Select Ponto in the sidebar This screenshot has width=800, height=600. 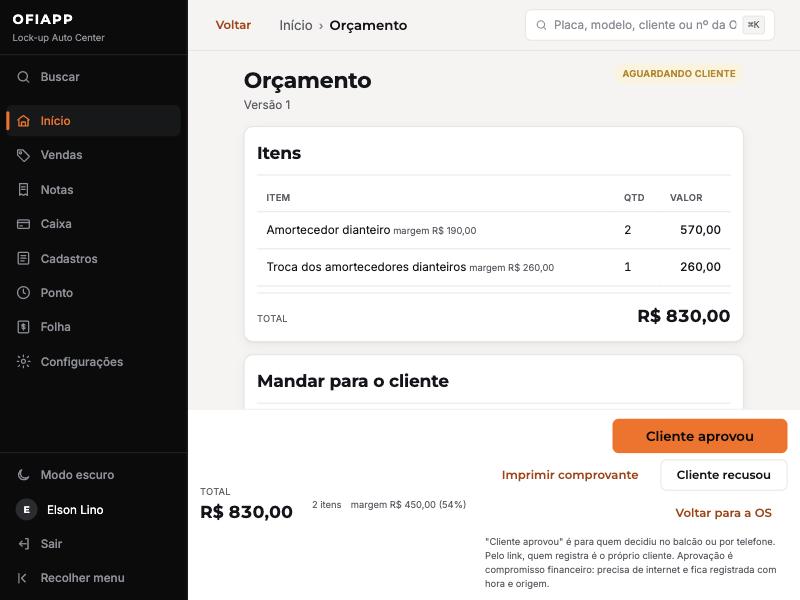click(x=93, y=293)
